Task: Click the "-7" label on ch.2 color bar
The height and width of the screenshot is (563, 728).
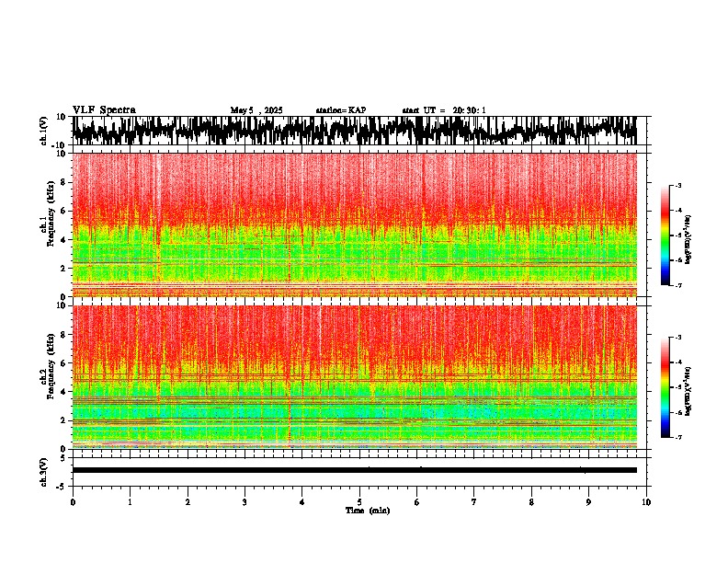Action: pos(678,438)
